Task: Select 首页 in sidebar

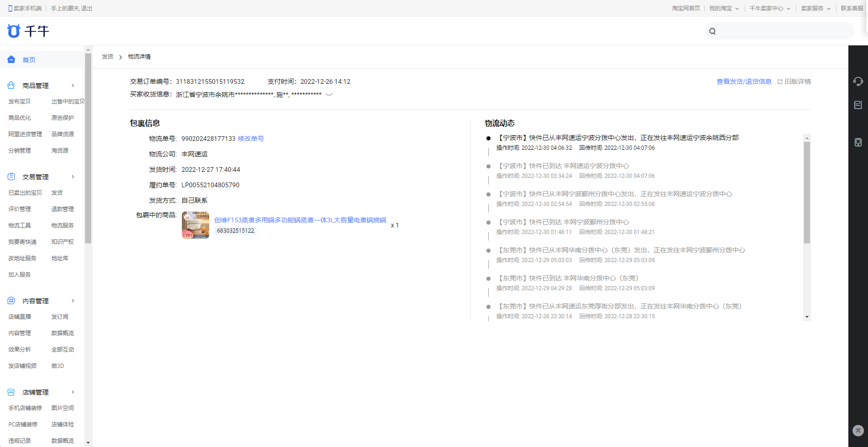Action: point(29,59)
